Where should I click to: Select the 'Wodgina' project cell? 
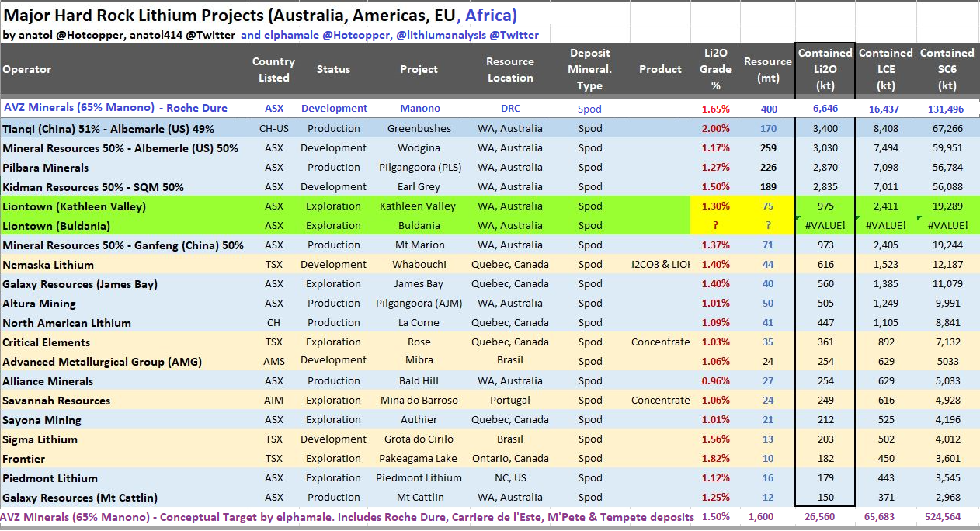click(419, 147)
